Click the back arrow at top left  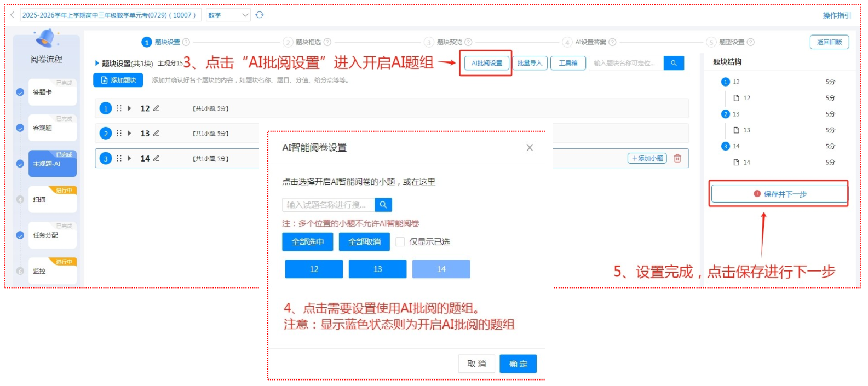pyautogui.click(x=12, y=15)
